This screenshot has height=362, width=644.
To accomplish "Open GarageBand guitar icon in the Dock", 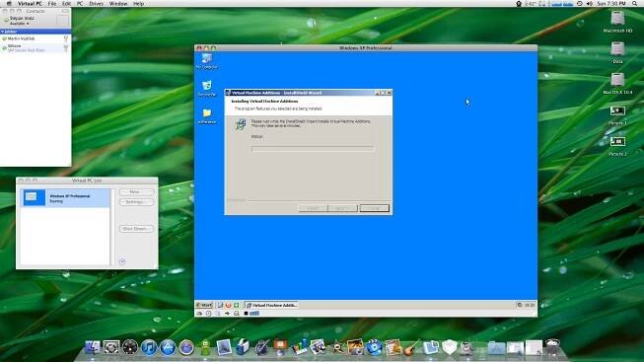I will 410,347.
